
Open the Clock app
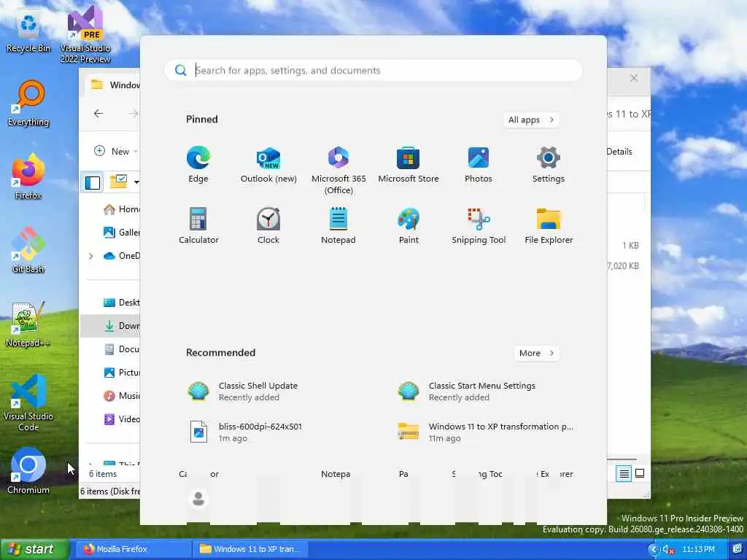click(x=268, y=226)
